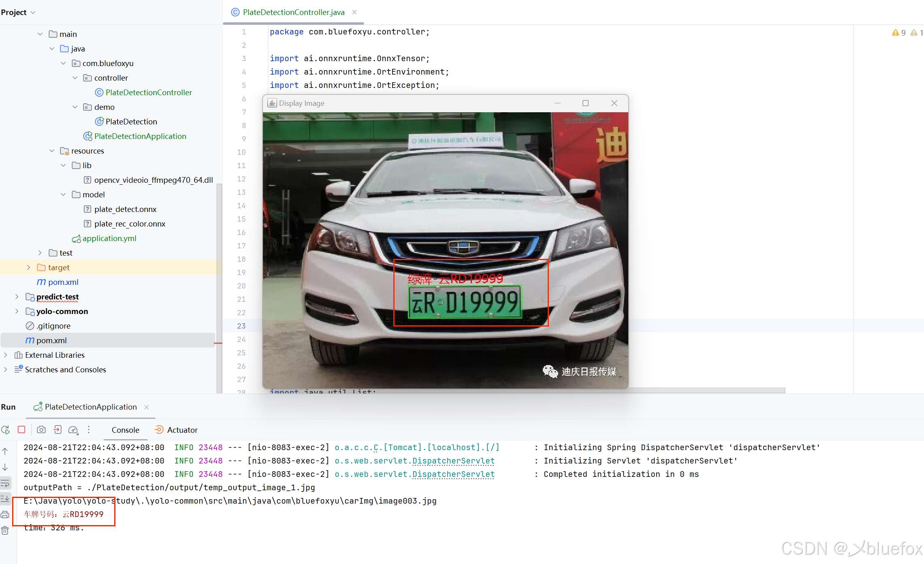Rerun the PlateDetectionApplication
This screenshot has width=924, height=564.
[6, 430]
